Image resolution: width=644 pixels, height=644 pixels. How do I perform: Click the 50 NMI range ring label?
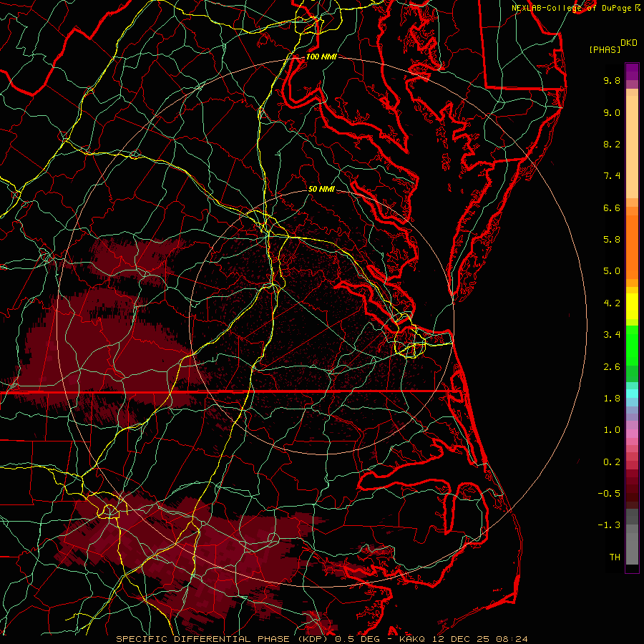pos(321,190)
